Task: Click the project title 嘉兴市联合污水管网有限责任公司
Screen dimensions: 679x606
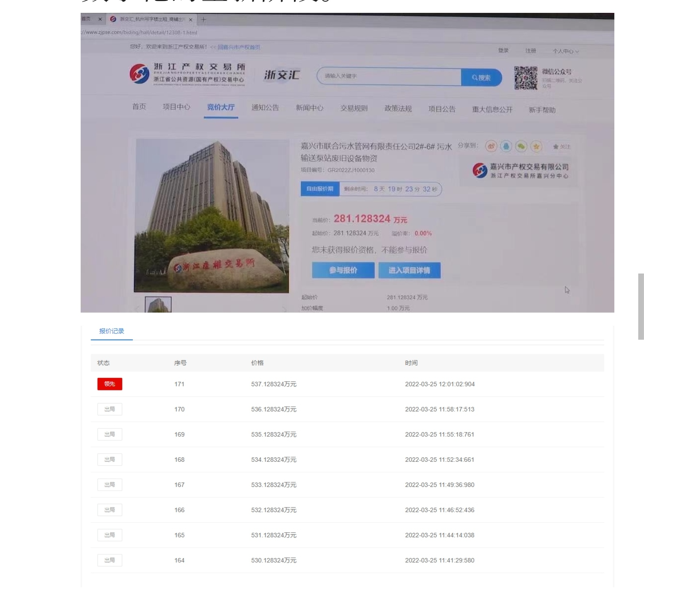Action: pos(376,152)
